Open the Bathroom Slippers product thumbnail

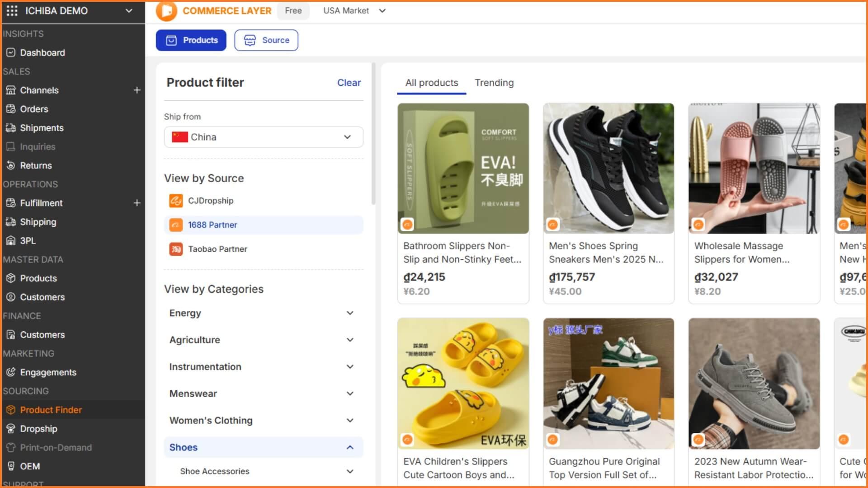coord(463,169)
